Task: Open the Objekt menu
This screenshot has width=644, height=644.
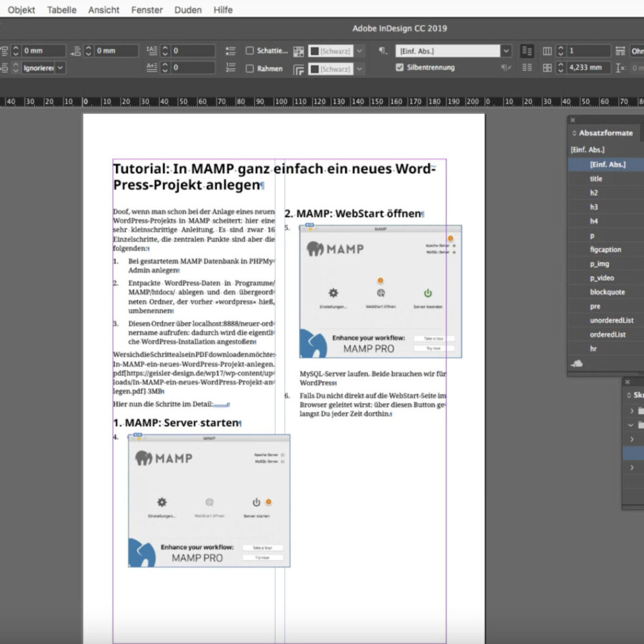Action: (21, 10)
